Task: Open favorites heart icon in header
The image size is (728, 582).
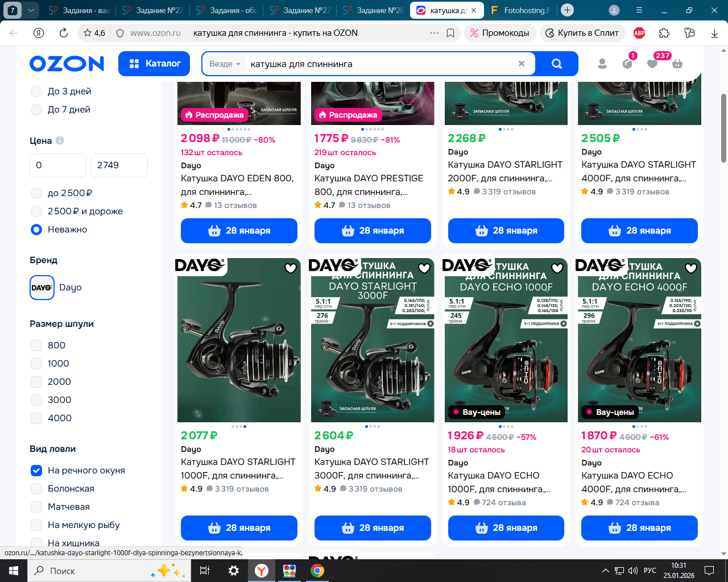Action: tap(652, 63)
